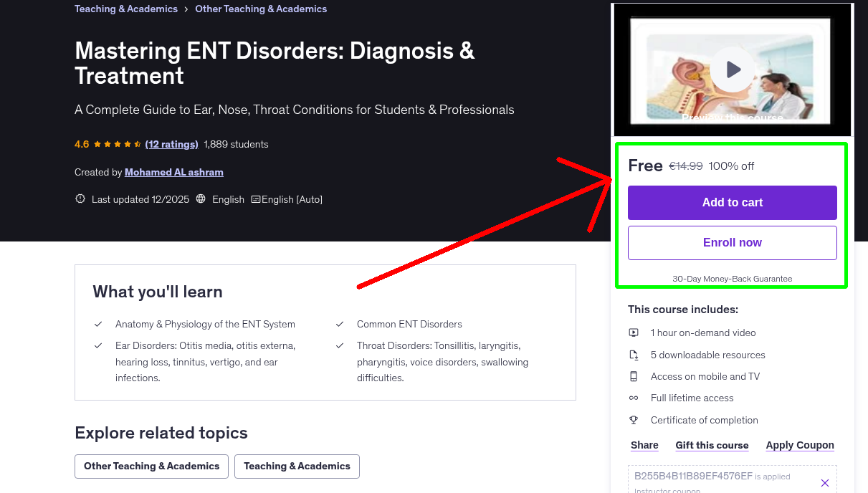Open the Other Teaching & Academics breadcrumb
Screen dimensions: 868x493
tap(260, 9)
